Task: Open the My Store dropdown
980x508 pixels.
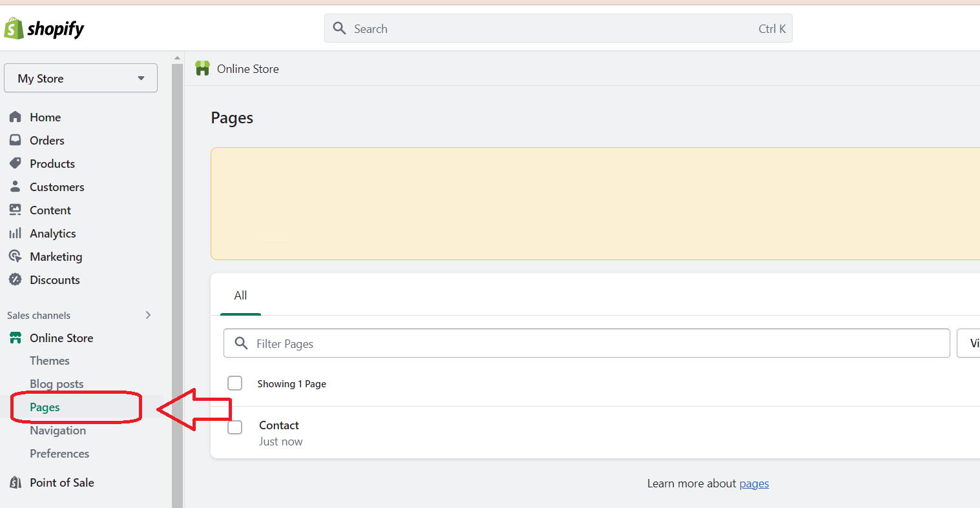Action: click(x=81, y=78)
